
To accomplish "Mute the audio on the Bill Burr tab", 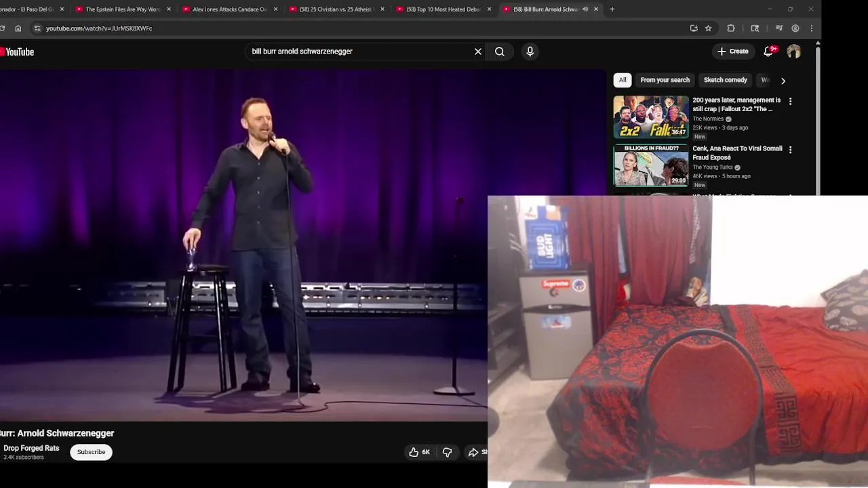I will tap(585, 9).
